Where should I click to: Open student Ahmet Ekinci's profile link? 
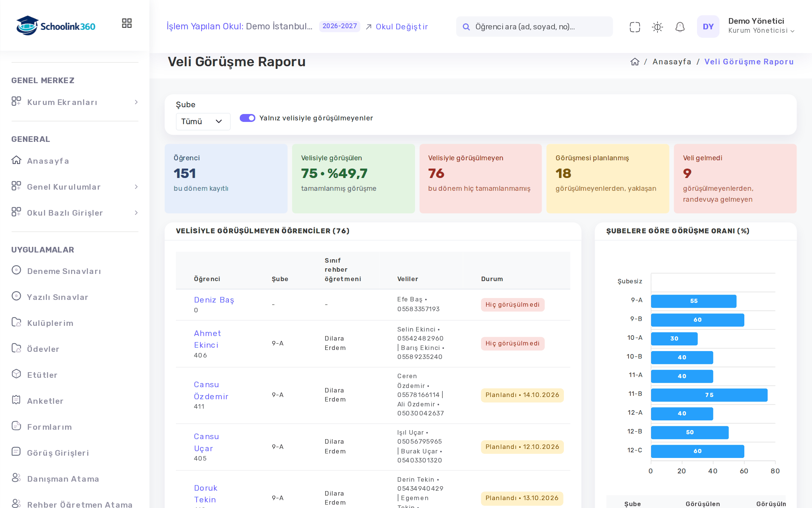pos(207,339)
